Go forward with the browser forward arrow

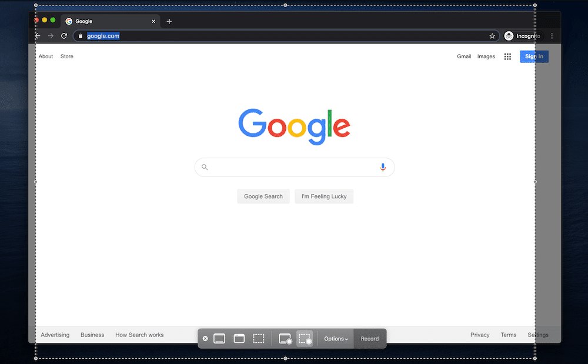click(51, 36)
